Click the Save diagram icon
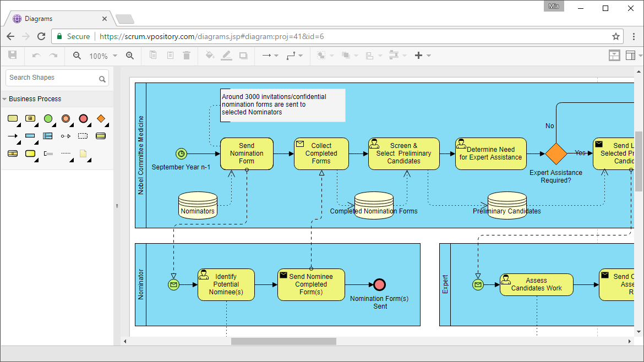 click(12, 55)
